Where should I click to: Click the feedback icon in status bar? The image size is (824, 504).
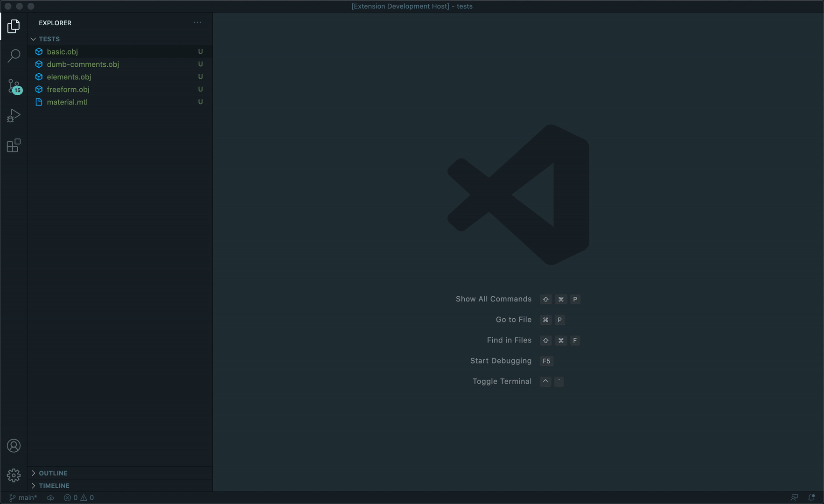[794, 497]
